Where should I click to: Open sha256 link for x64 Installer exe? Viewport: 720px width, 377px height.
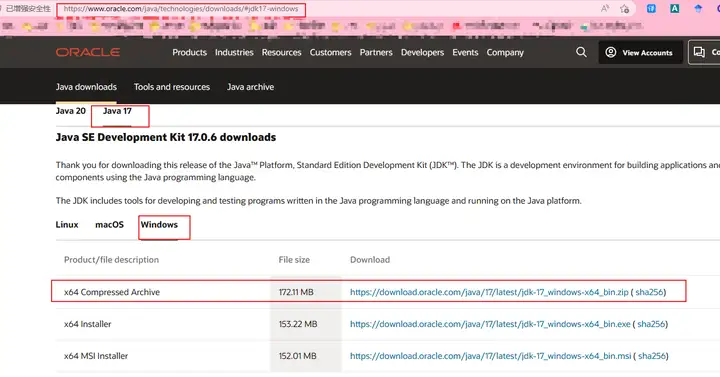[x=651, y=324]
